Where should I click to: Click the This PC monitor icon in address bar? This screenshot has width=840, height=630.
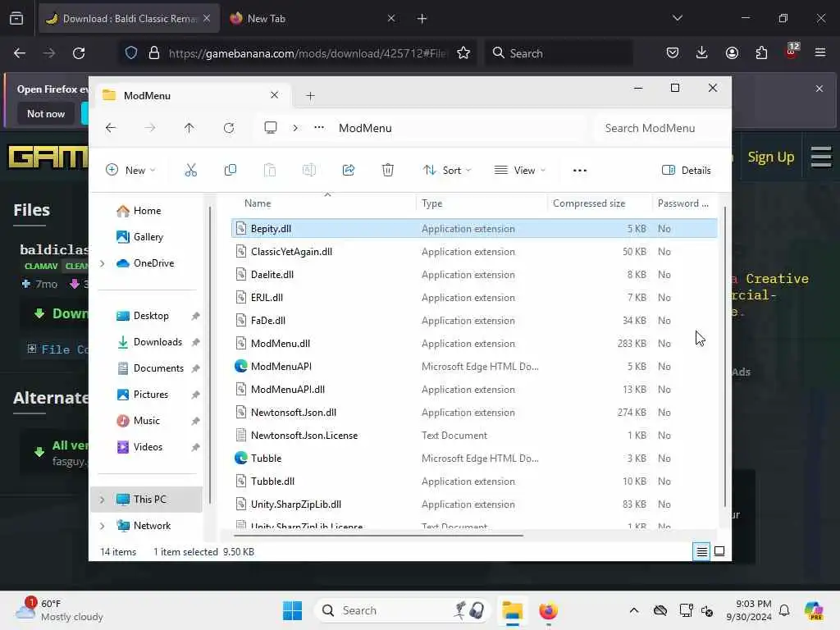(x=271, y=127)
